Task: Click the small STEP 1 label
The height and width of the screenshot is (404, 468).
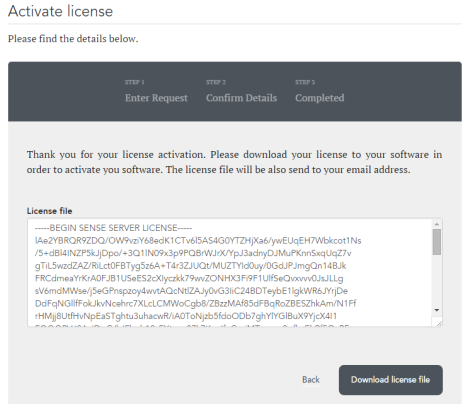Action: tap(135, 82)
